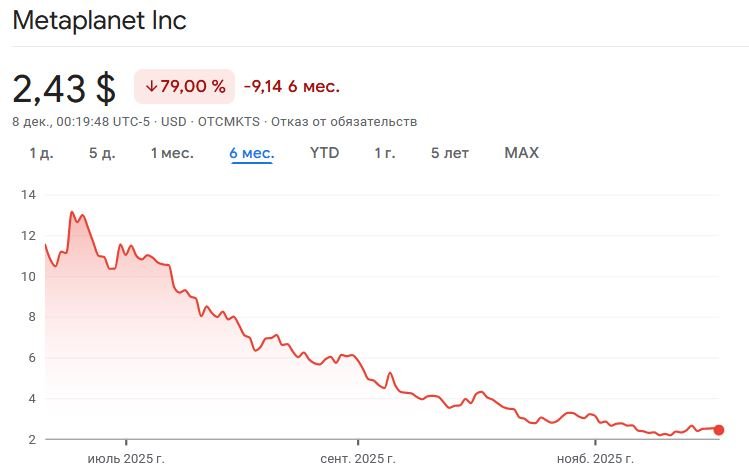Click the down arrow icon in percent badge
The height and width of the screenshot is (475, 749).
(x=151, y=87)
